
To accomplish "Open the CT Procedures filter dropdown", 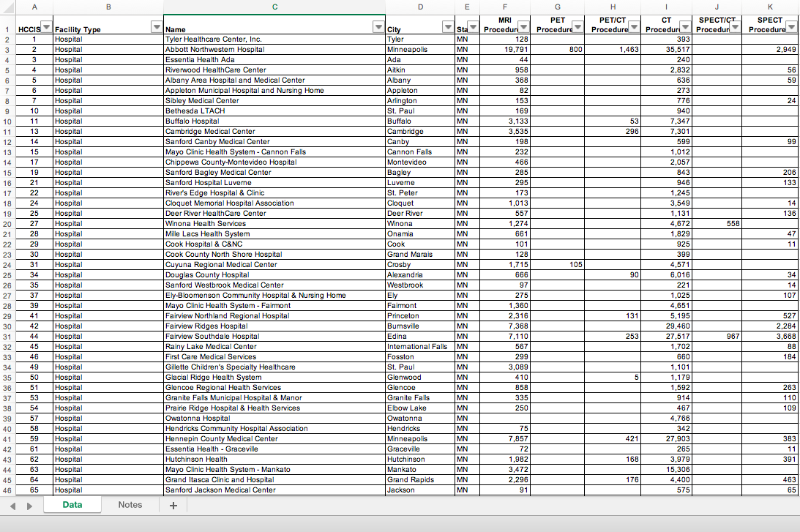I will tap(686, 27).
